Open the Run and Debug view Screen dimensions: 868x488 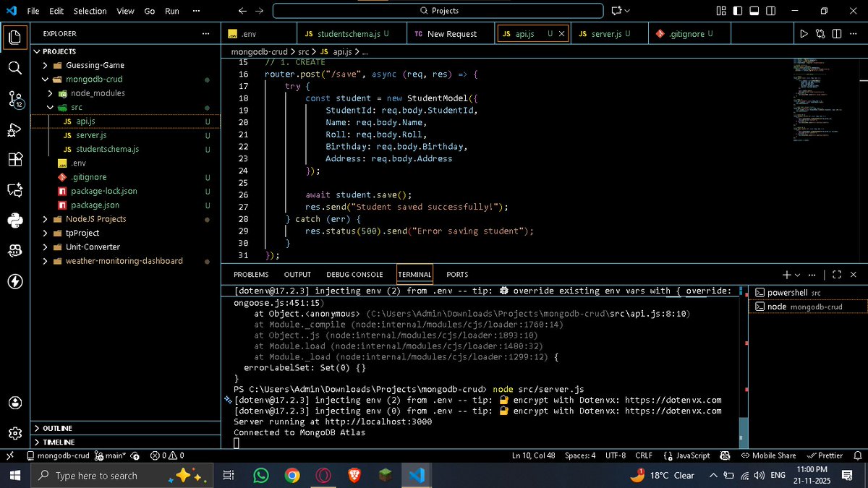pos(14,131)
